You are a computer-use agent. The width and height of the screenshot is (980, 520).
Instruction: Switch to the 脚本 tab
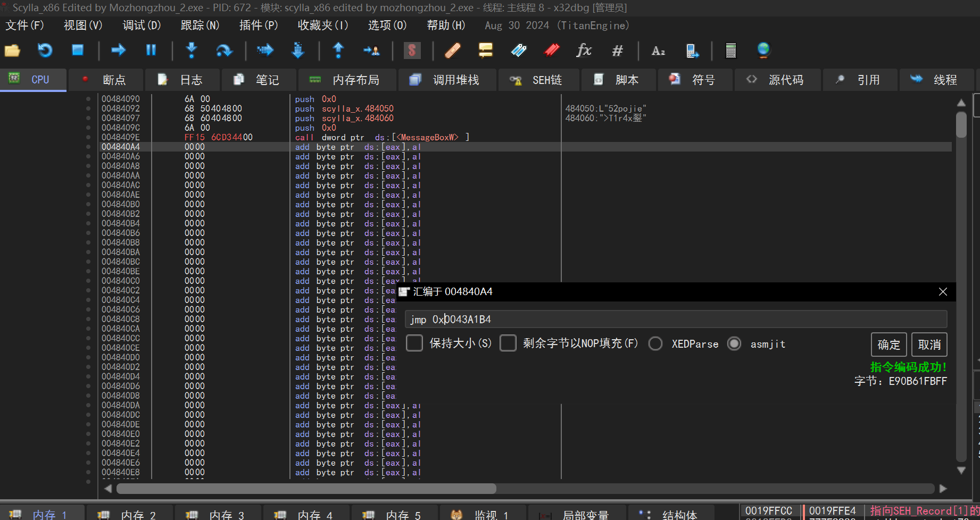click(618, 80)
